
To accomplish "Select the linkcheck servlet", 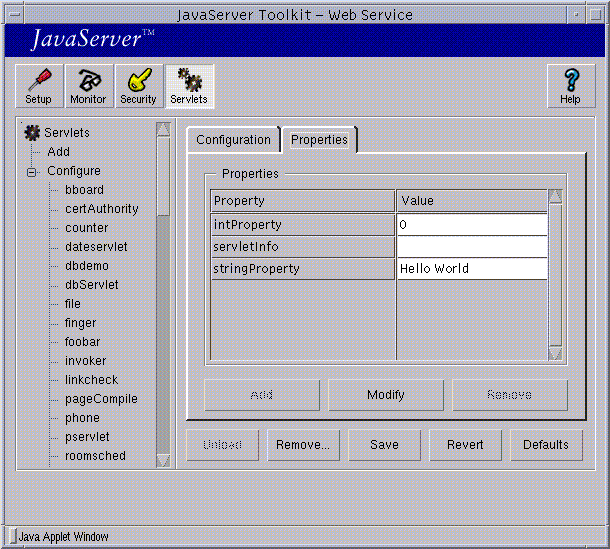I will pyautogui.click(x=91, y=380).
